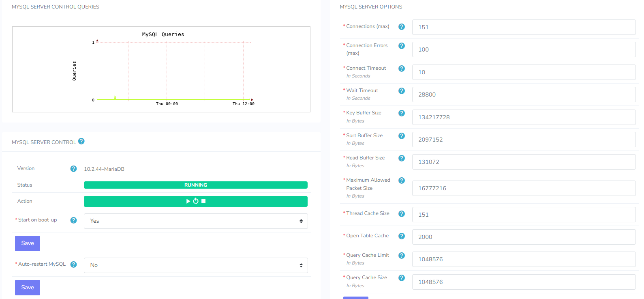Click the Query Cache Size field
644x299 pixels.
point(524,282)
